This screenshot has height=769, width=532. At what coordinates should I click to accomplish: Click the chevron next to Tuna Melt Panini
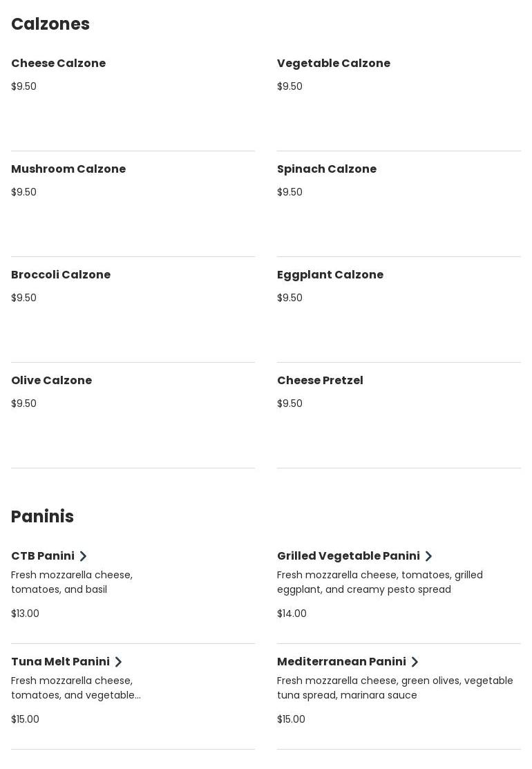[118, 662]
